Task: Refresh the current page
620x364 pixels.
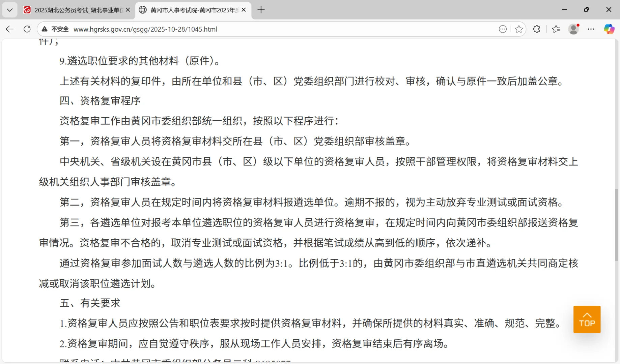Action: click(27, 29)
